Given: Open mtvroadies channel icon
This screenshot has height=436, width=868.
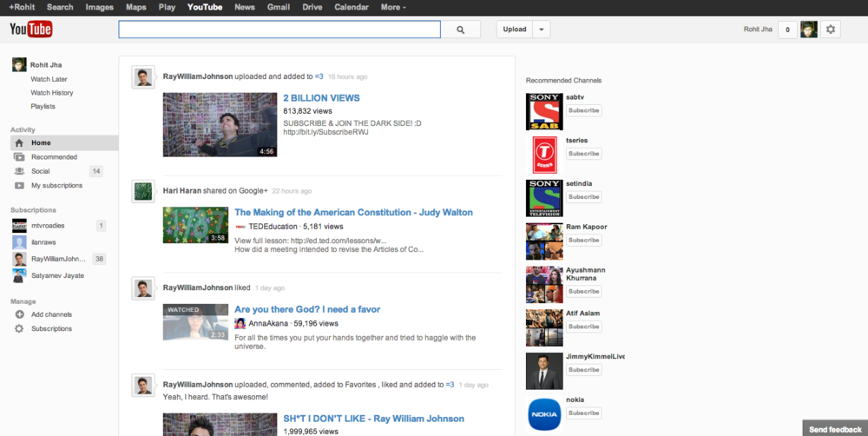Looking at the screenshot, I should click(x=19, y=226).
